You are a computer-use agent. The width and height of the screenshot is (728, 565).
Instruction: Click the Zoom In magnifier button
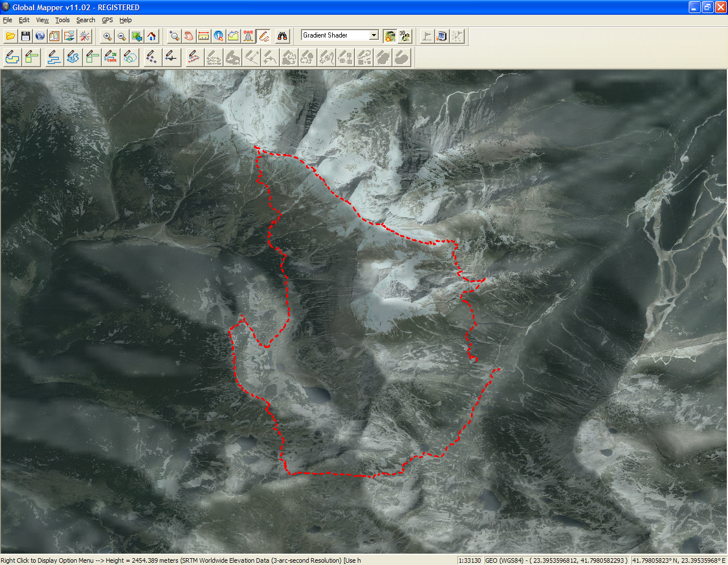coord(107,36)
